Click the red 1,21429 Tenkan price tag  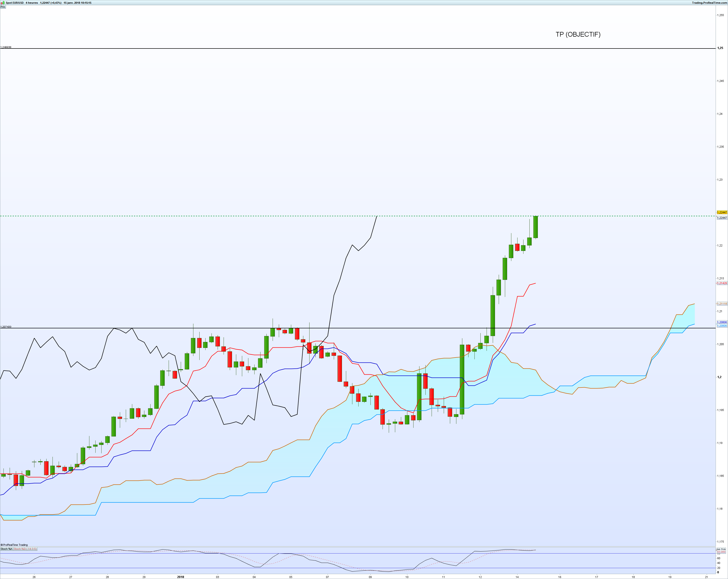(x=722, y=283)
